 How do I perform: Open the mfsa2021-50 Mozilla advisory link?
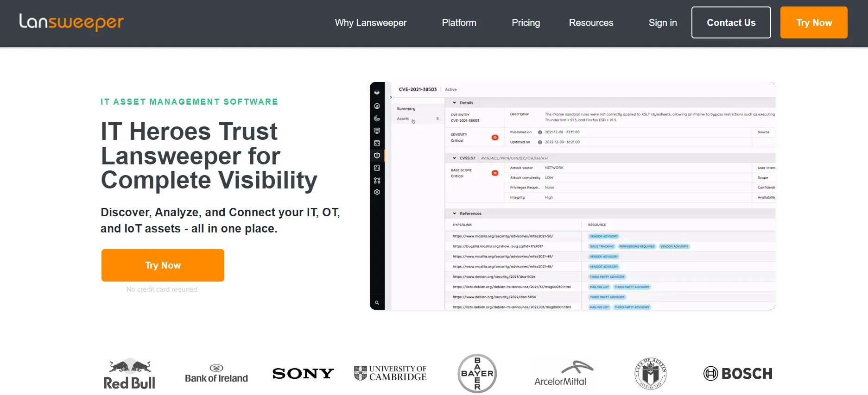point(503,236)
